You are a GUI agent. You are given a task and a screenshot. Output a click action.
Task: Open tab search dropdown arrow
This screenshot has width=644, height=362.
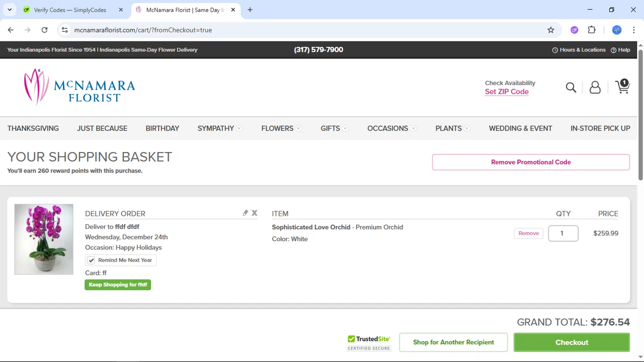[x=9, y=10]
